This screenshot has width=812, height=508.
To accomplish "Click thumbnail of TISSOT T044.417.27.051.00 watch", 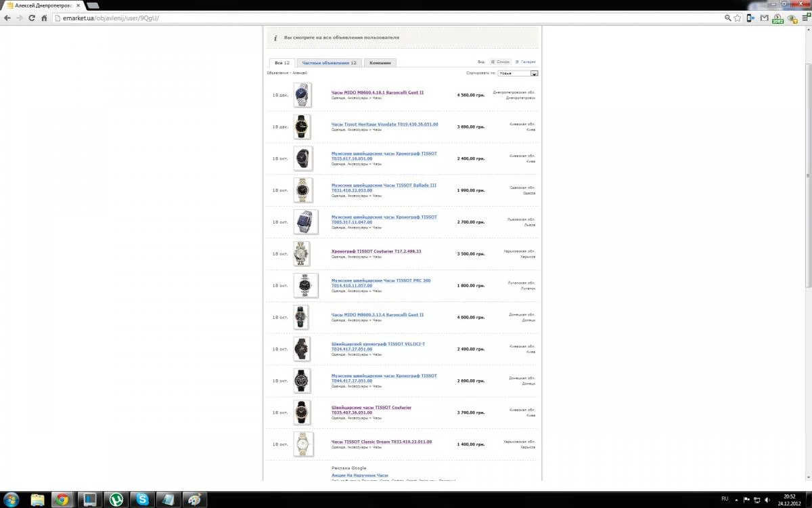I will tap(302, 381).
